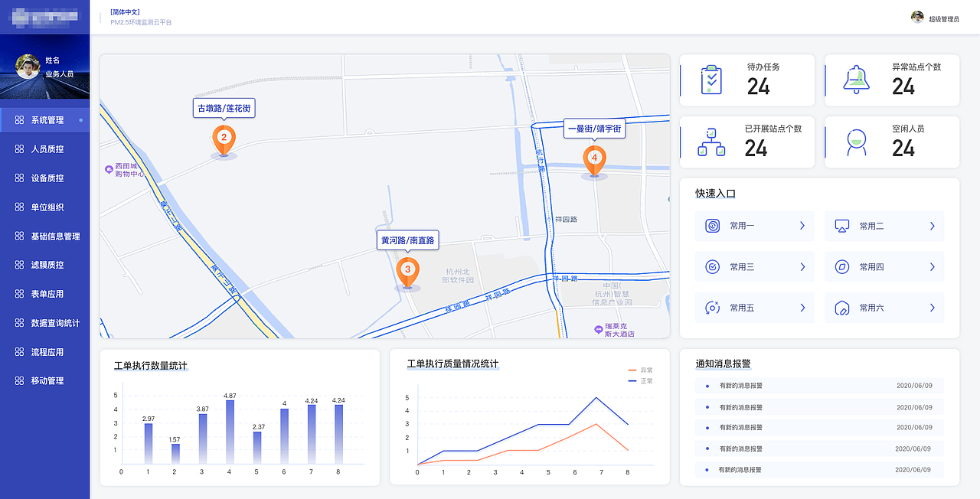Expand 常用一 with its chevron arrow
The width and height of the screenshot is (980, 499).
pyautogui.click(x=802, y=226)
